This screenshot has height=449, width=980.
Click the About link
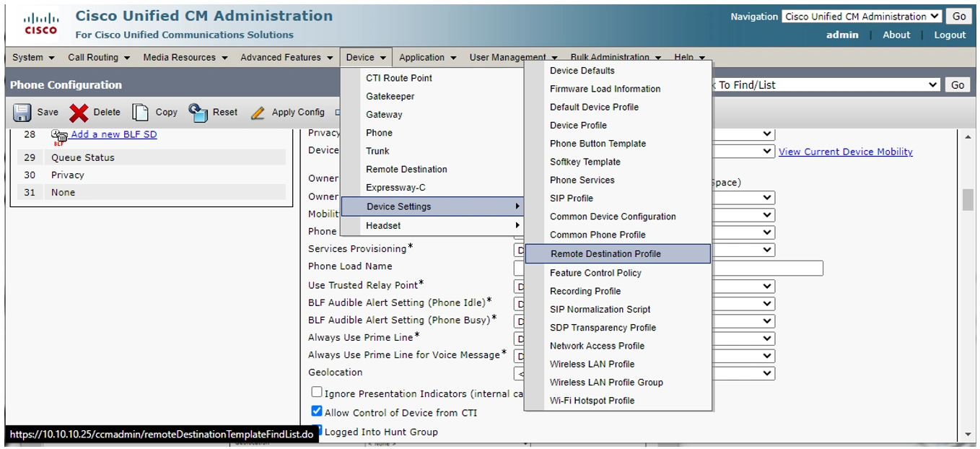[x=896, y=35]
